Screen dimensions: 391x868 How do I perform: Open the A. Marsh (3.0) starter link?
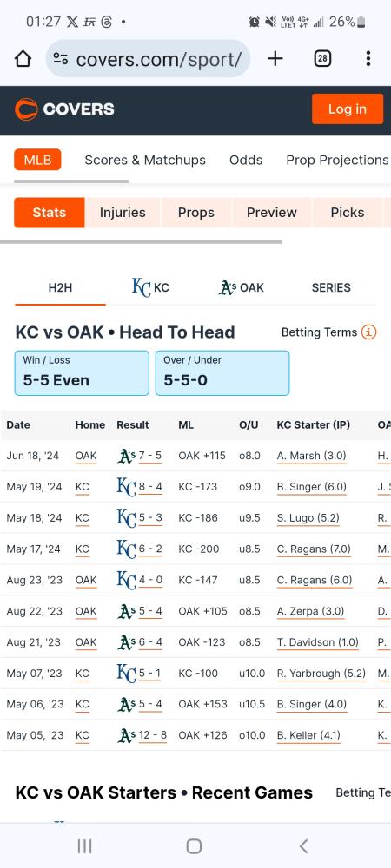[311, 457]
